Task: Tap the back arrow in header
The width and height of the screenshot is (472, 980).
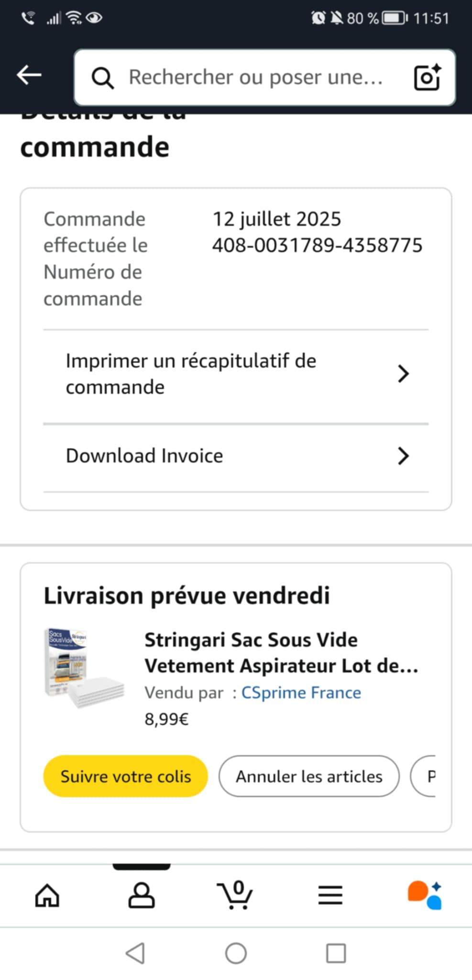Action: [29, 75]
